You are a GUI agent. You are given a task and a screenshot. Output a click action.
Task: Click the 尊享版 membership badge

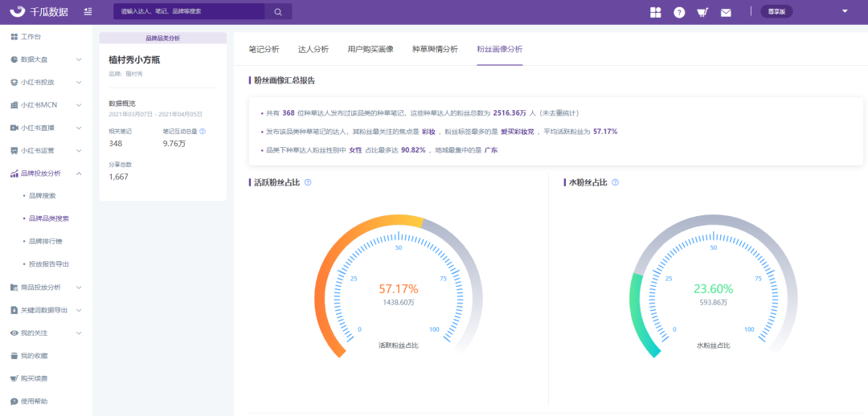tap(776, 11)
